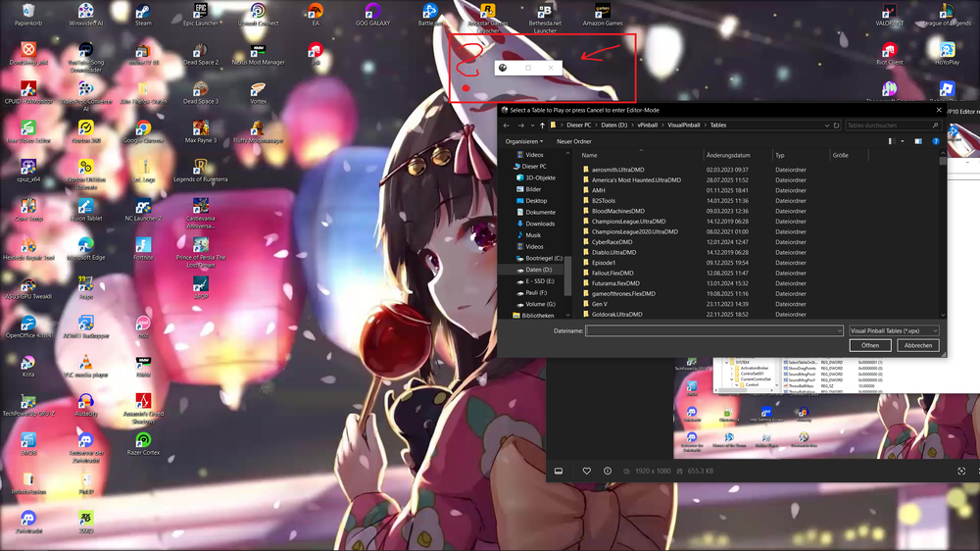Select the Razer Cortex desktop icon
This screenshot has height=551, width=980.
tap(143, 444)
